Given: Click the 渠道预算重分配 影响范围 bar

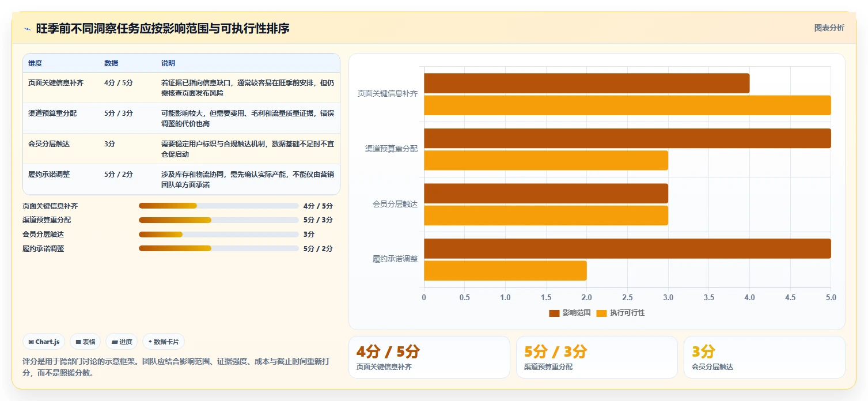Looking at the screenshot, I should click(628, 138).
